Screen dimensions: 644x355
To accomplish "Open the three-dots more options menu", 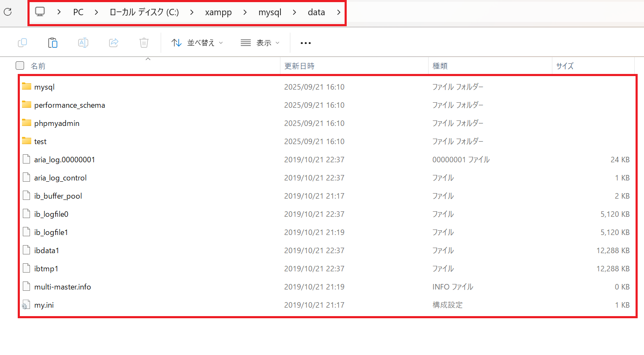I will click(305, 43).
